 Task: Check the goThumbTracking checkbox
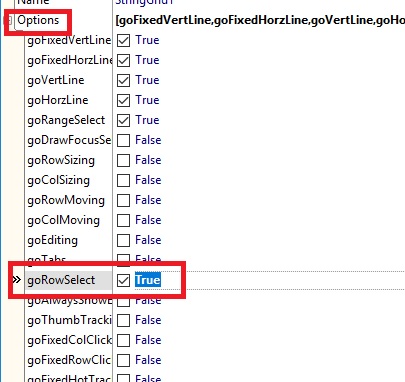click(123, 321)
